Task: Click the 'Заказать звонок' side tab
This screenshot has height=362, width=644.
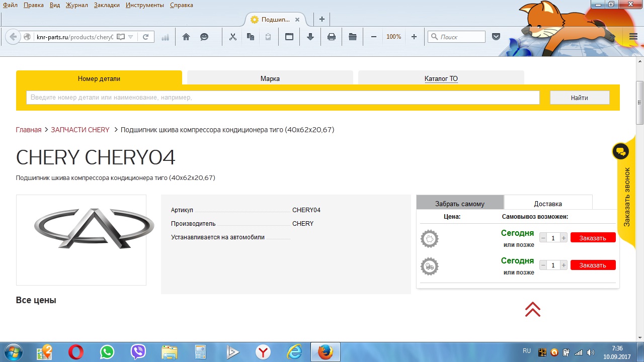Action: pos(627,197)
